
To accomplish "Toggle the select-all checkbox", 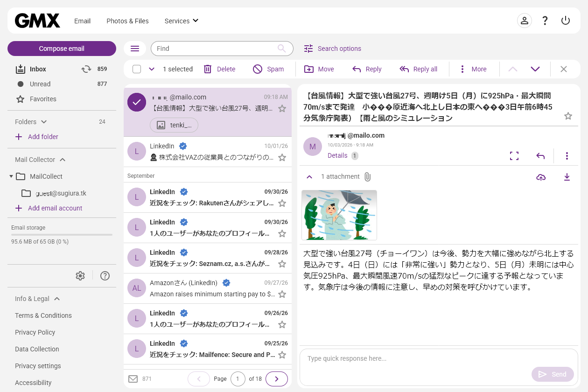I will 137,69.
